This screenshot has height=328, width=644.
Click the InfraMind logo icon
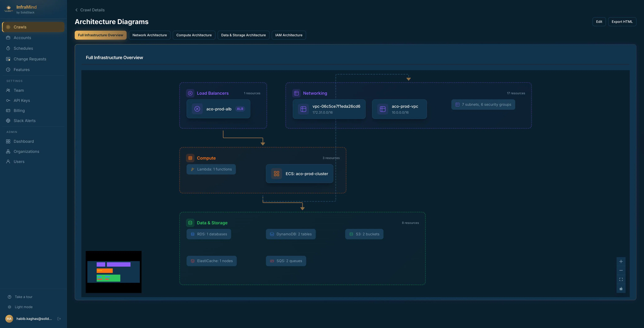(x=9, y=9)
